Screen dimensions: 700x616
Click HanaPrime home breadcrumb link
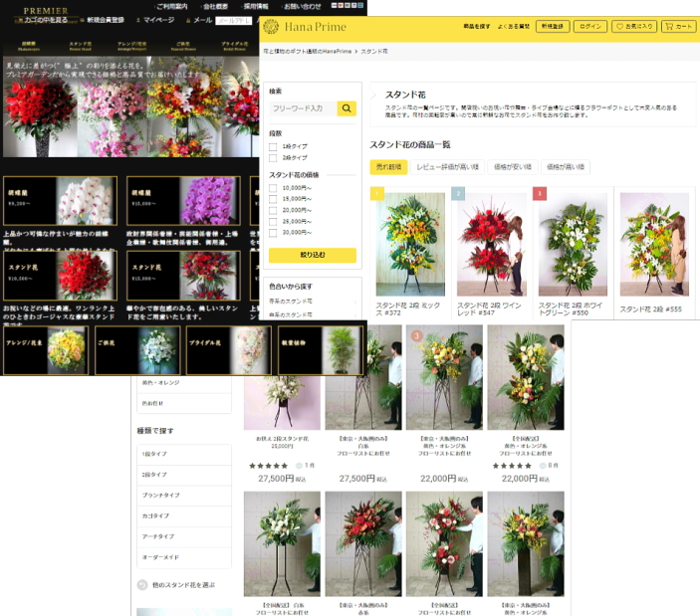click(307, 52)
